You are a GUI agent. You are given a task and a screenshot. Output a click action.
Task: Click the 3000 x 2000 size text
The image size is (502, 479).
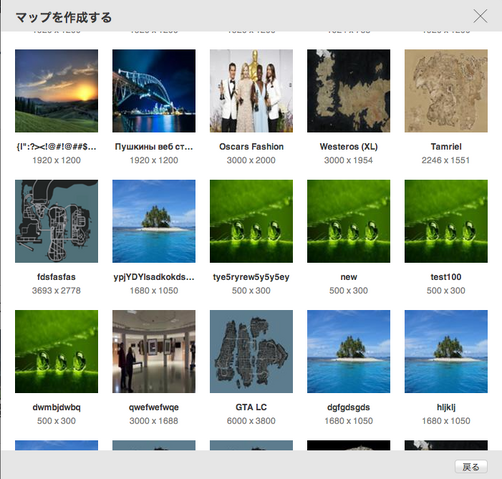[251, 160]
